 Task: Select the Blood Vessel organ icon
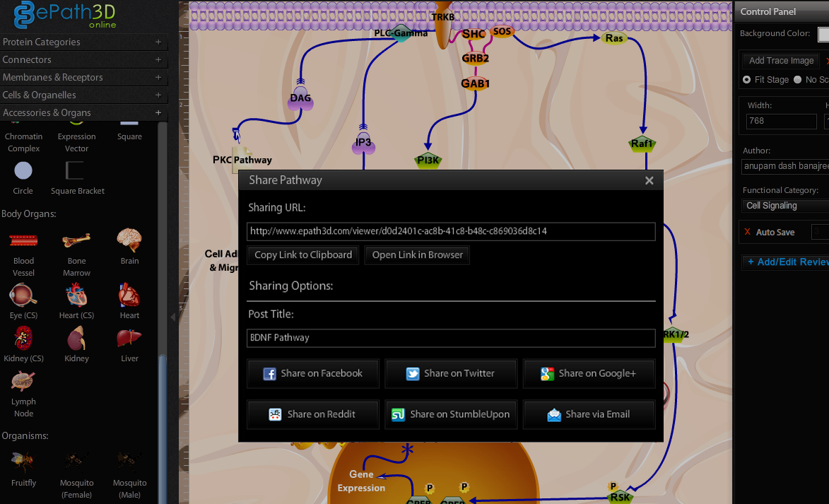click(23, 240)
